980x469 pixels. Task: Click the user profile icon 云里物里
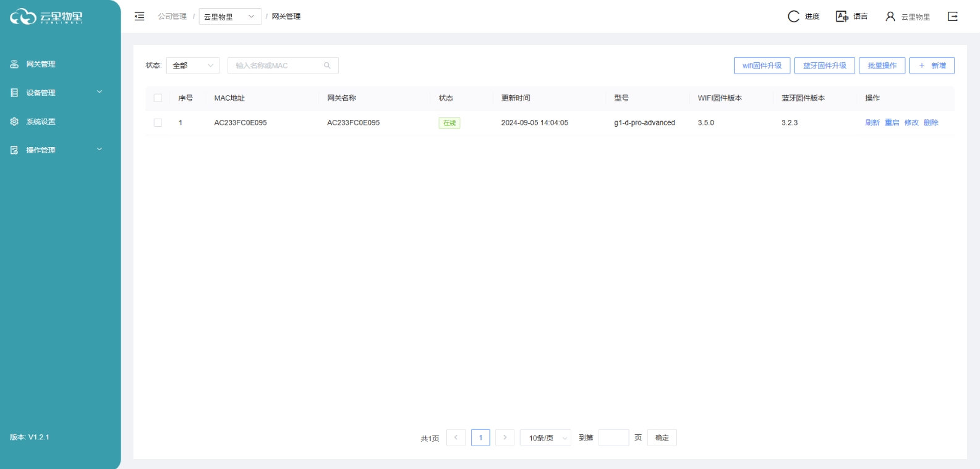point(890,17)
